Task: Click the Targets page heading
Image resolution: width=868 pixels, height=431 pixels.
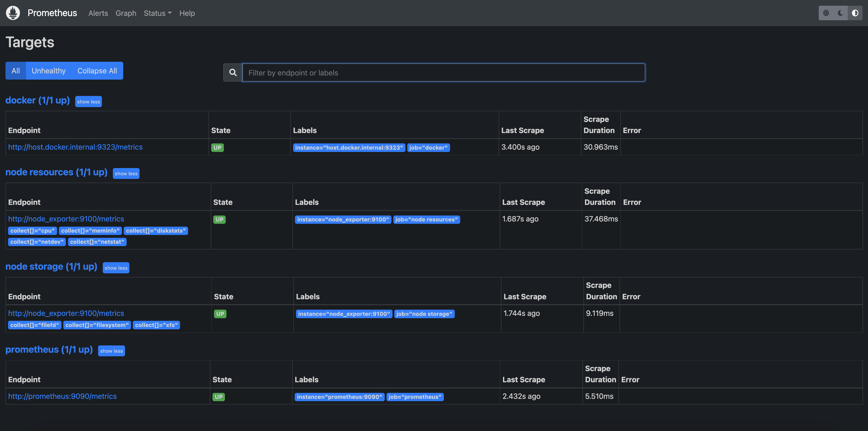Action: point(30,43)
